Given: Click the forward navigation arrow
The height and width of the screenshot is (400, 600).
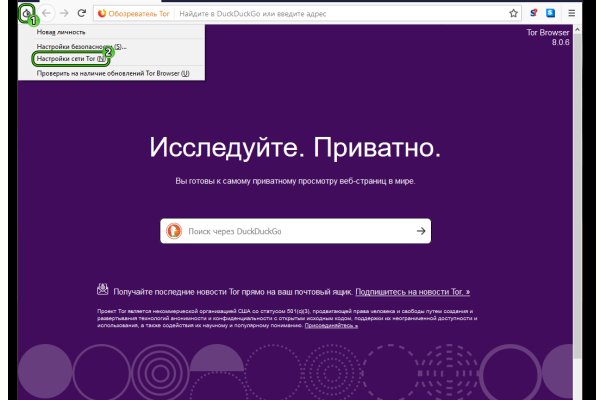Looking at the screenshot, I should click(x=64, y=14).
